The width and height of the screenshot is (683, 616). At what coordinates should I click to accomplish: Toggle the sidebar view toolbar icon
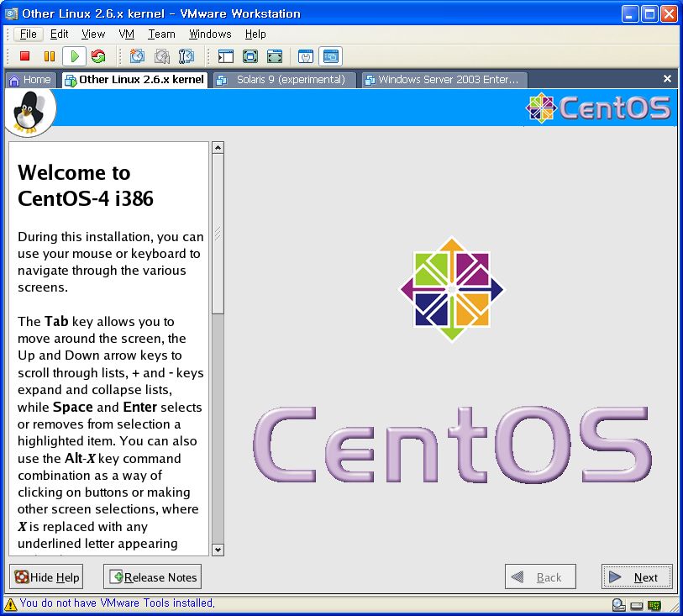click(225, 56)
